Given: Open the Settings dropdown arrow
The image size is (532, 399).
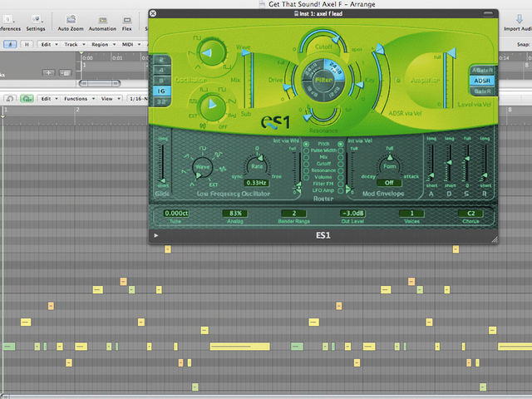Looking at the screenshot, I should (x=42, y=22).
